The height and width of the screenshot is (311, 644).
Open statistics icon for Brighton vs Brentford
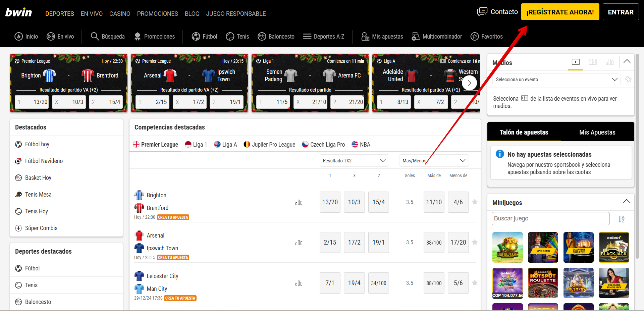pyautogui.click(x=299, y=202)
